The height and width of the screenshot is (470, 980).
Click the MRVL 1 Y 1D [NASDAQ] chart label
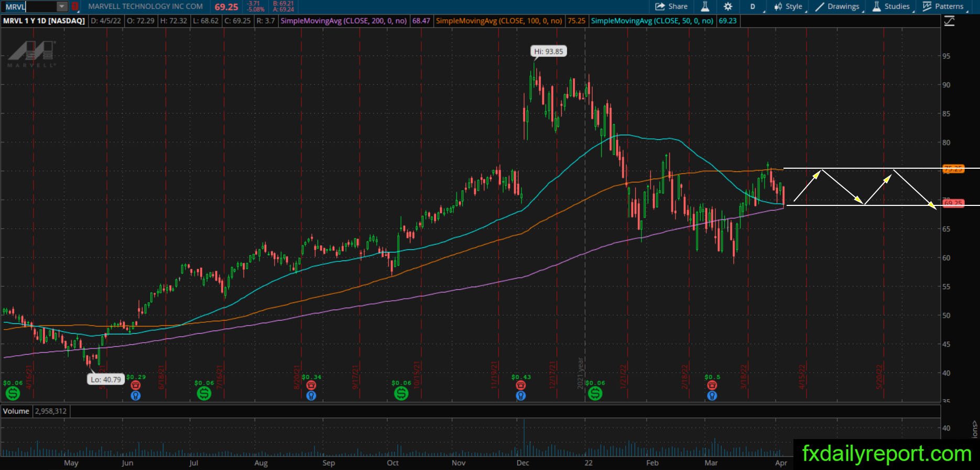(44, 21)
